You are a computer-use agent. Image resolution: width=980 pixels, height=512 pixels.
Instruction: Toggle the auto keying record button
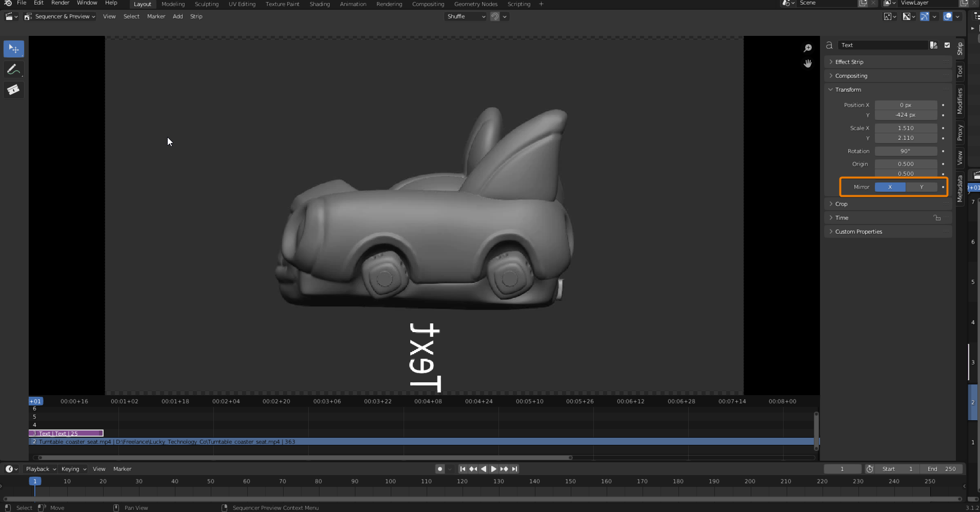(440, 469)
